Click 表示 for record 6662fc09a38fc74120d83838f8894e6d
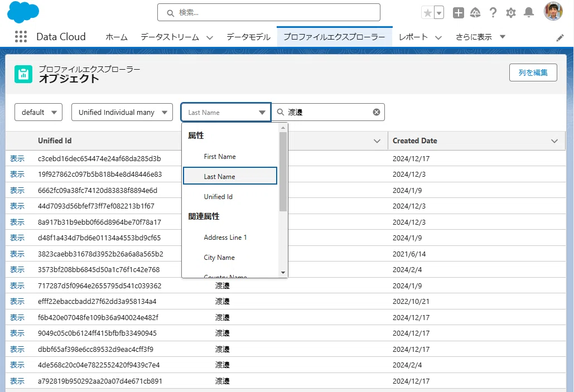This screenshot has height=392, width=574. (x=17, y=190)
